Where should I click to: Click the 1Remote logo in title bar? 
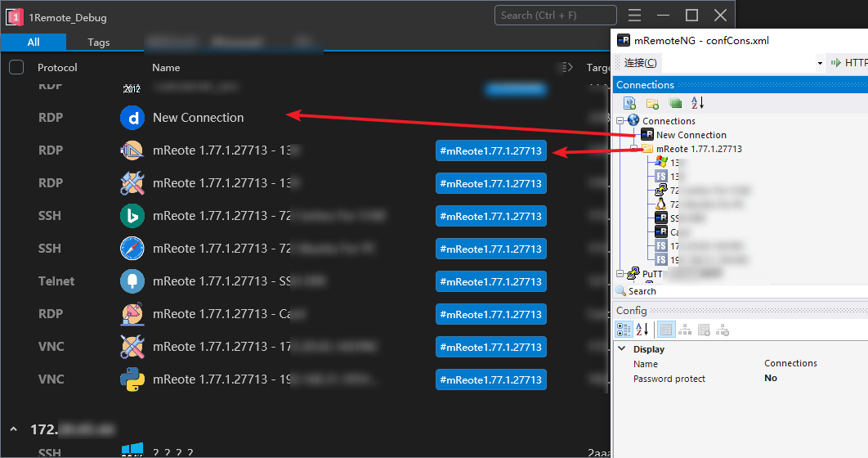click(15, 17)
